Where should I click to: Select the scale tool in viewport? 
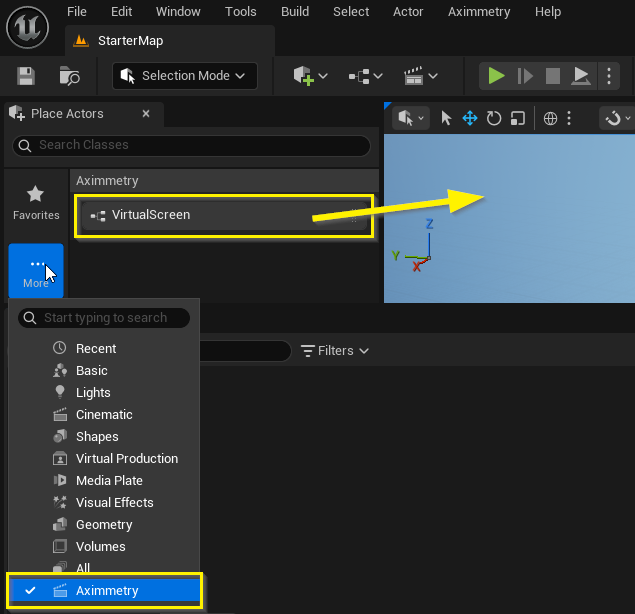517,118
